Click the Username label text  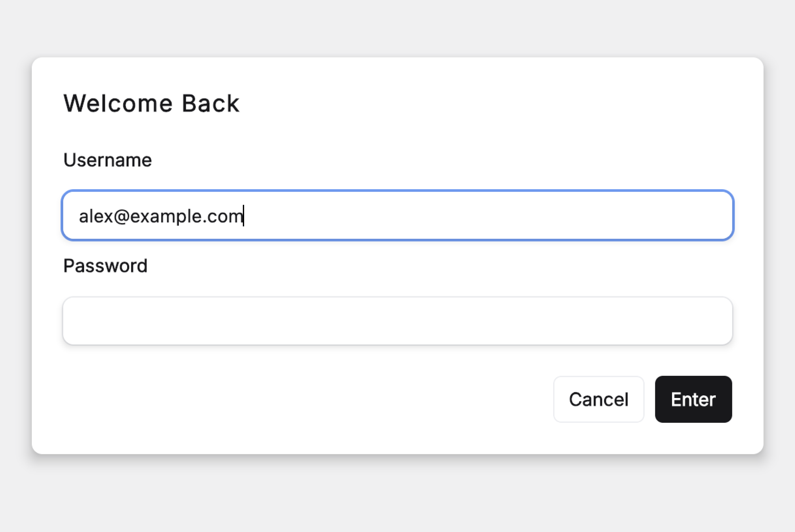click(107, 160)
